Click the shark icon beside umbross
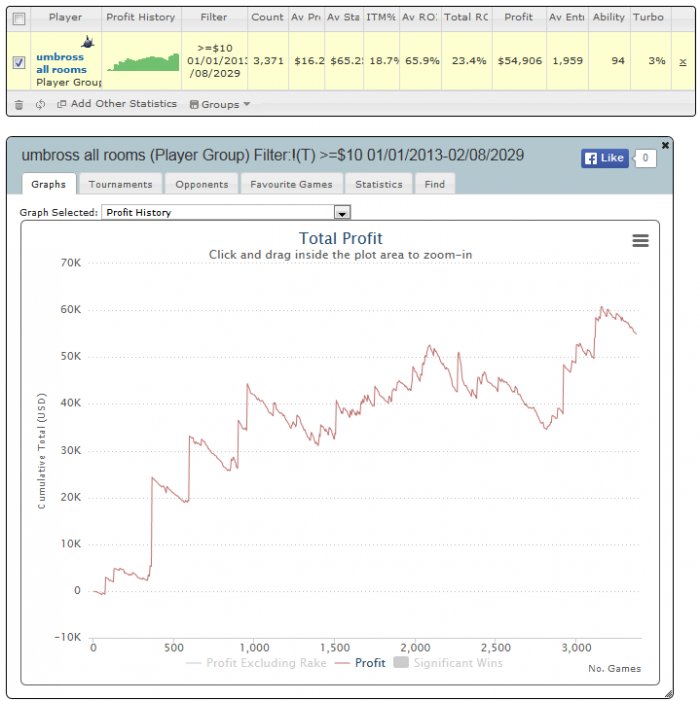700x701 pixels. point(88,42)
